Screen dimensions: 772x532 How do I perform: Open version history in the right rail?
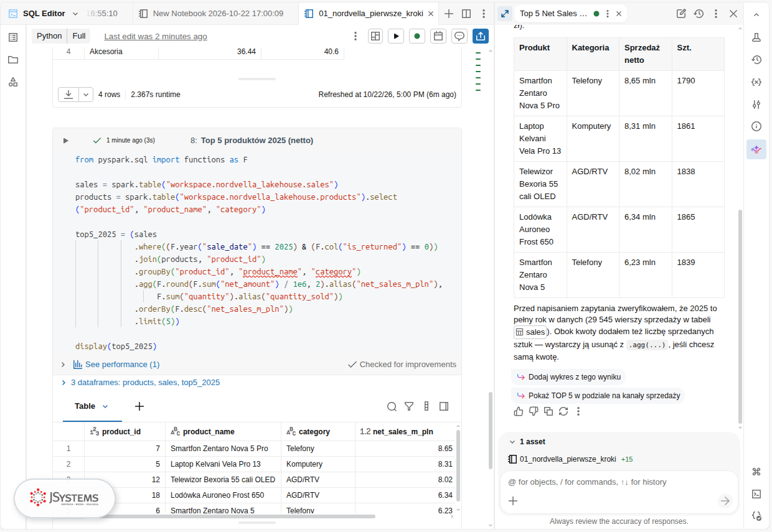click(x=756, y=60)
